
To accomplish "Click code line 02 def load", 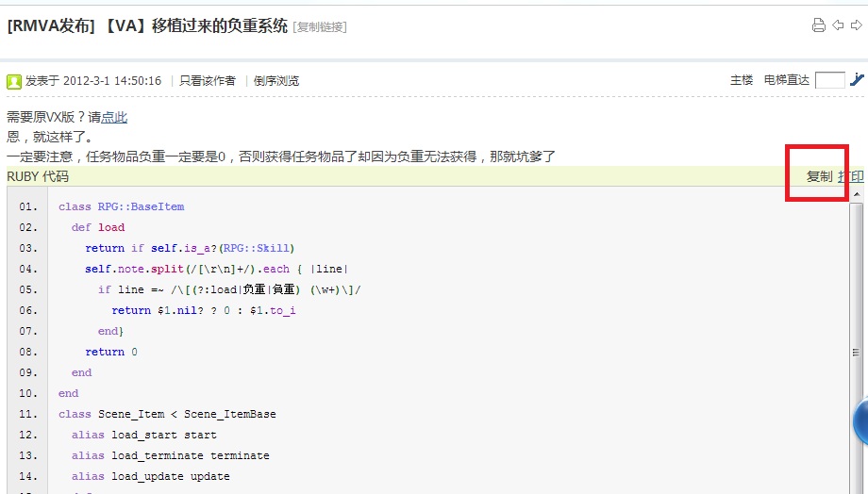I will click(98, 227).
